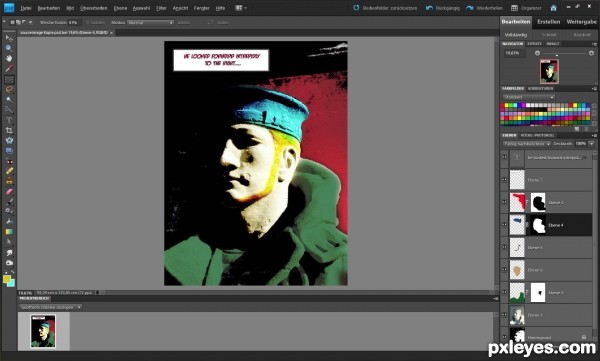Open the workspace layout dropdown in menu bar
The height and width of the screenshot is (361, 600).
240,8
